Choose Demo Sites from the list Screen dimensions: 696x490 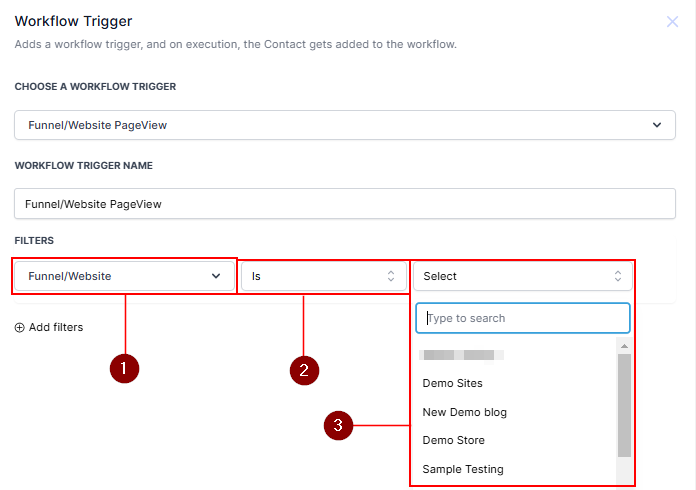click(x=452, y=383)
